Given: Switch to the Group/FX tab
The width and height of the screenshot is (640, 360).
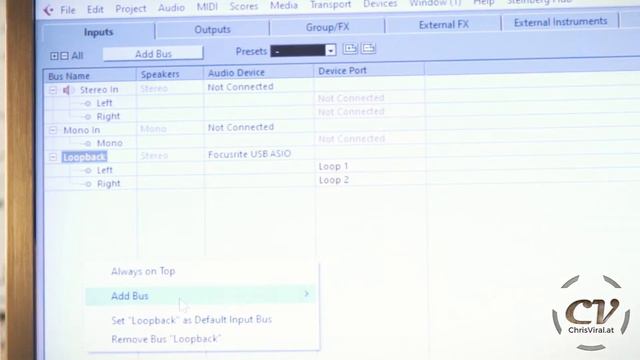Looking at the screenshot, I should tap(327, 27).
